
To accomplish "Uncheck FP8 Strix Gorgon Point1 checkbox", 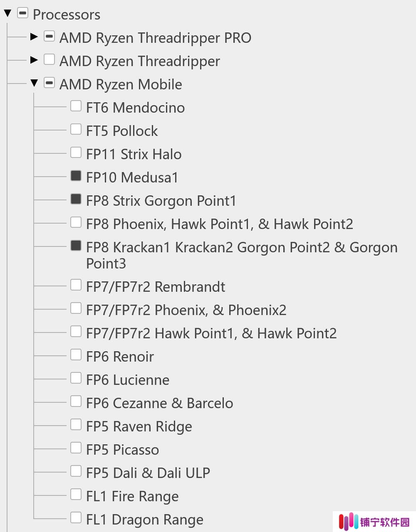I will coord(76,199).
